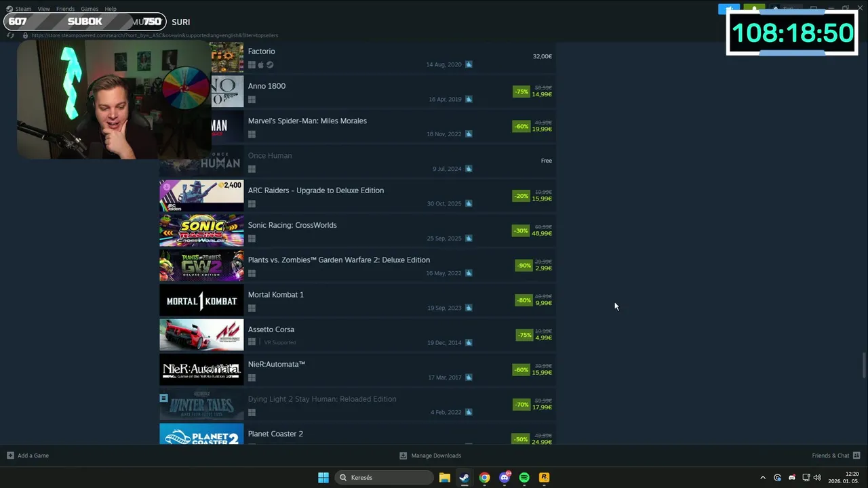This screenshot has height=488, width=868.
Task: Click the Factorio game thumbnail
Action: tap(226, 57)
